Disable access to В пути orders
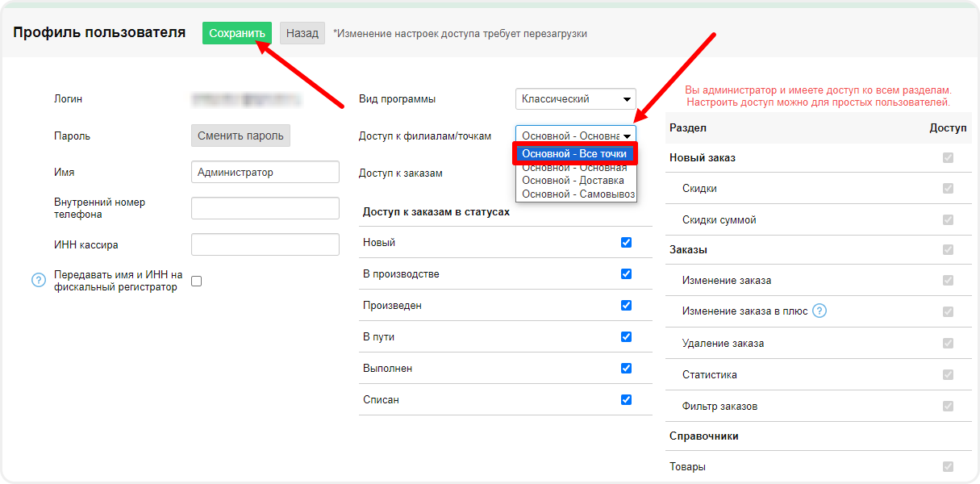Screen dimensions: 980x484 (x=626, y=337)
